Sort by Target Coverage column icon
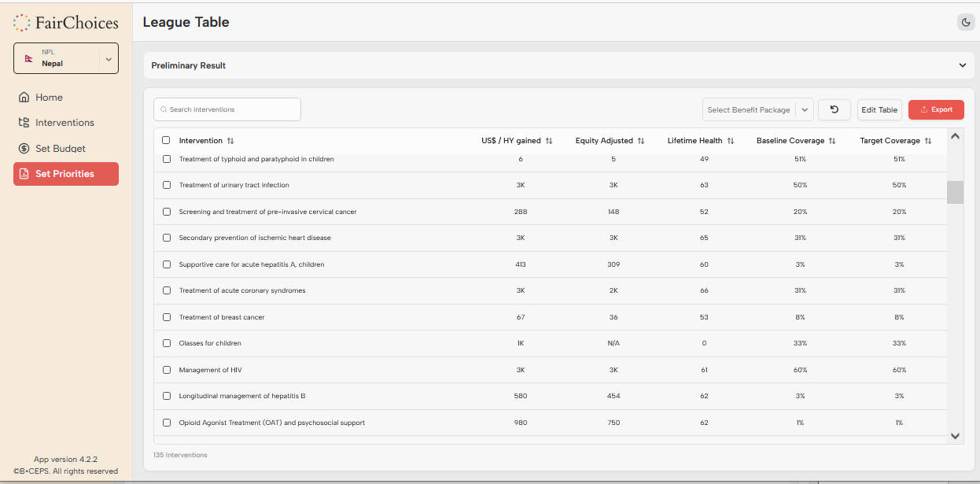 pos(928,141)
